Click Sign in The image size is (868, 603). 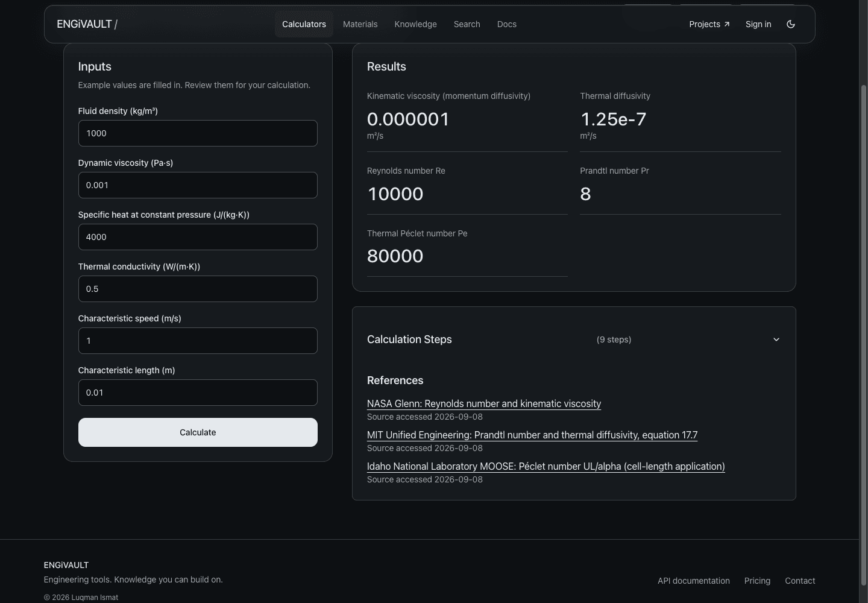[758, 24]
